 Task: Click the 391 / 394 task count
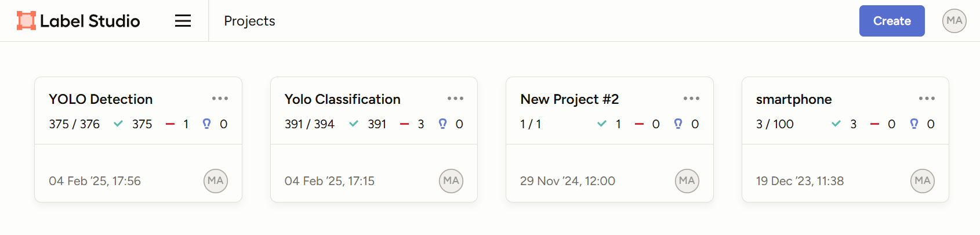(x=310, y=124)
